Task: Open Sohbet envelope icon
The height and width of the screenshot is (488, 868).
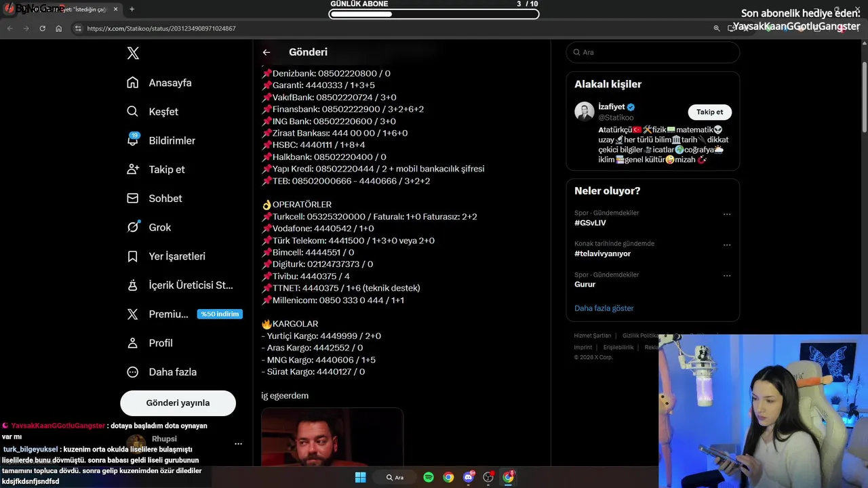Action: [x=133, y=199]
